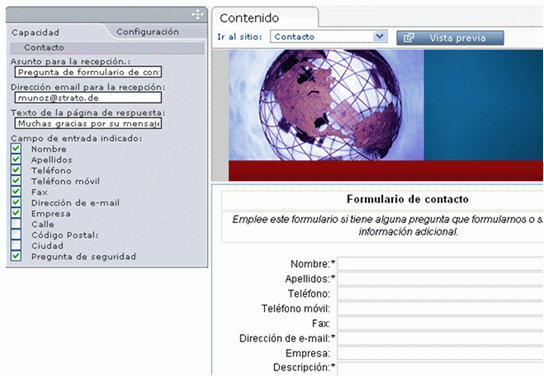Click the Texto de la página de respuesta field
Image resolution: width=544 pixels, height=376 pixels.
pos(88,123)
